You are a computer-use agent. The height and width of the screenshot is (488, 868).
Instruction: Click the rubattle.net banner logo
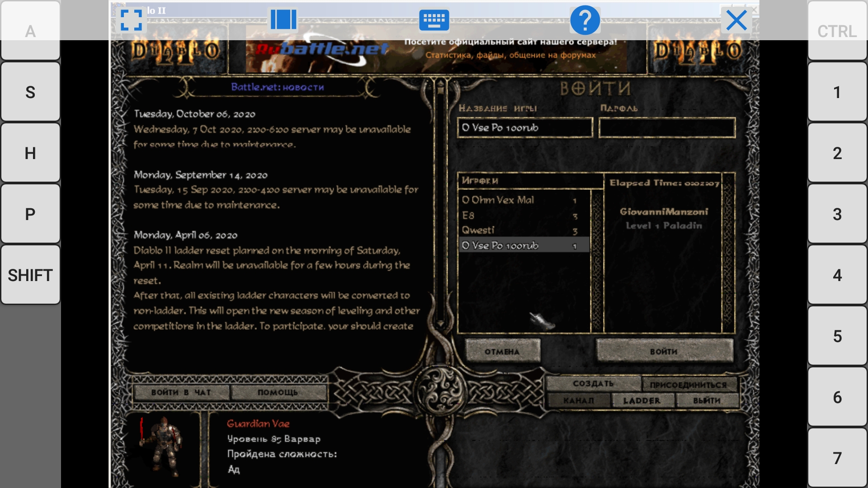(x=322, y=50)
